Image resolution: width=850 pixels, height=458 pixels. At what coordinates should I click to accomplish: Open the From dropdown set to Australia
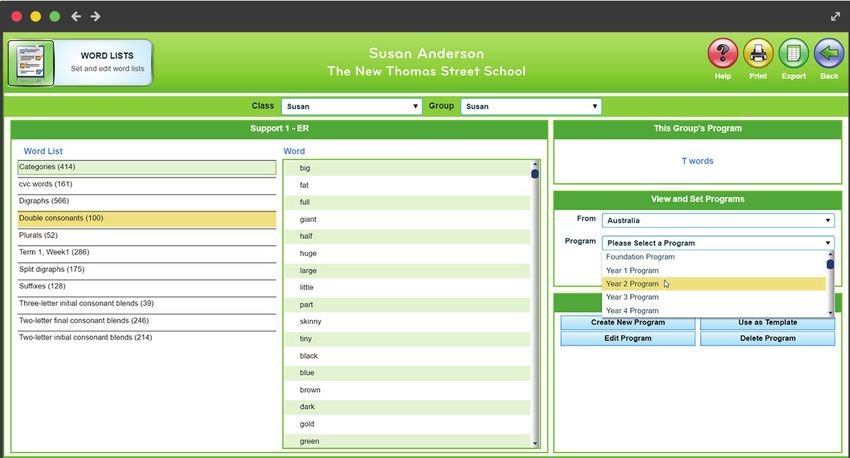pos(718,221)
